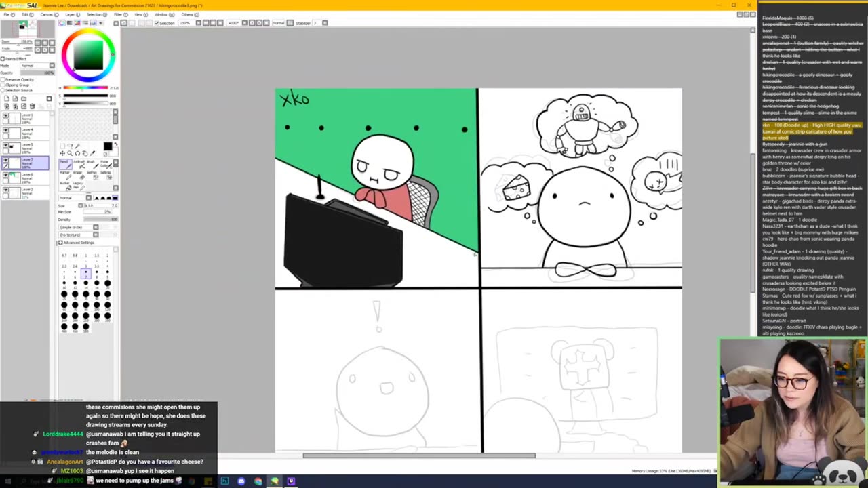868x488 pixels.
Task: Open the Stabilizer value dropdown
Action: 325,23
